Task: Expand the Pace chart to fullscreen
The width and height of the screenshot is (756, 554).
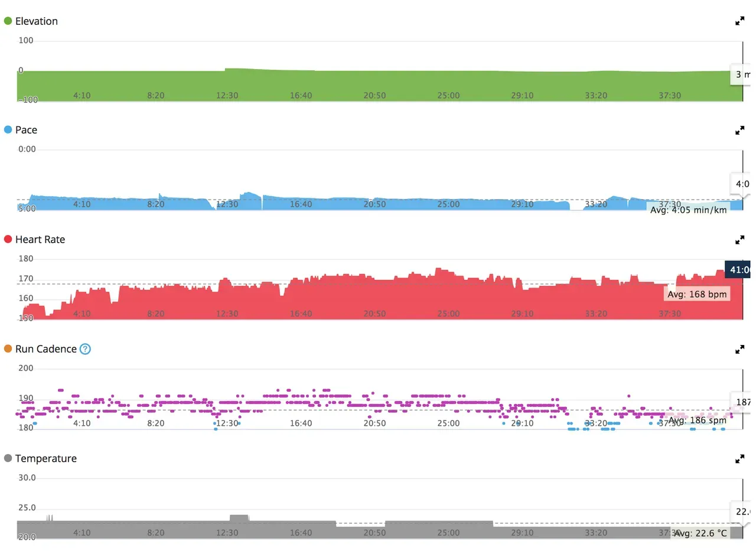Action: [739, 131]
